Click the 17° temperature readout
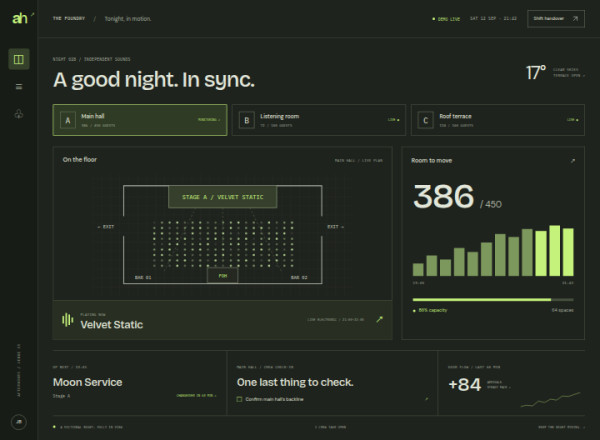The width and height of the screenshot is (600, 440). 536,73
